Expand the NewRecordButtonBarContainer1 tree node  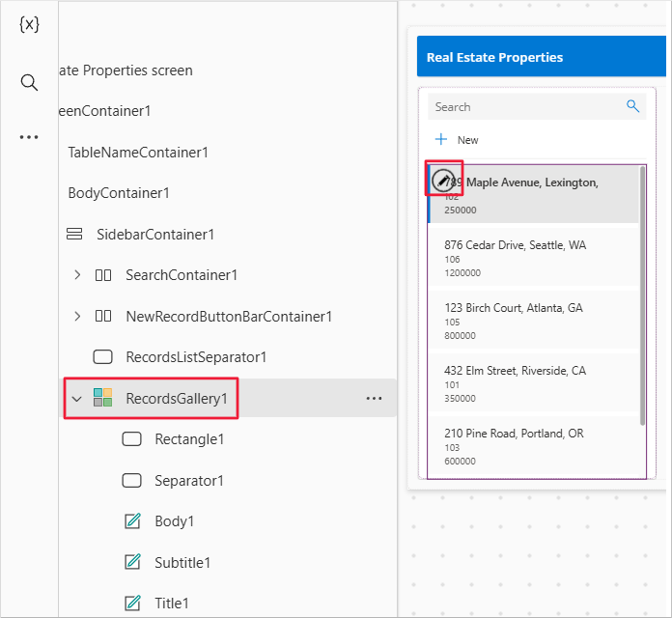click(77, 317)
